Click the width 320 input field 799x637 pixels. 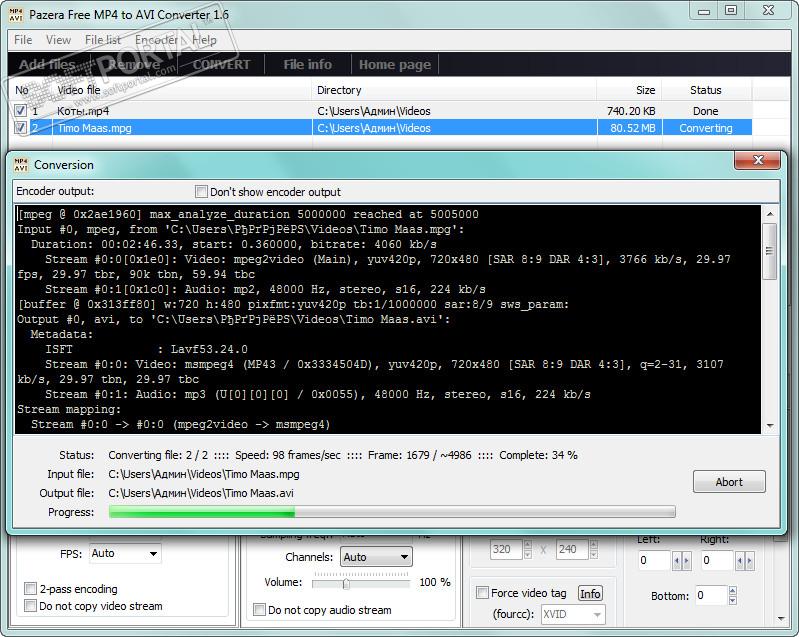coord(507,549)
